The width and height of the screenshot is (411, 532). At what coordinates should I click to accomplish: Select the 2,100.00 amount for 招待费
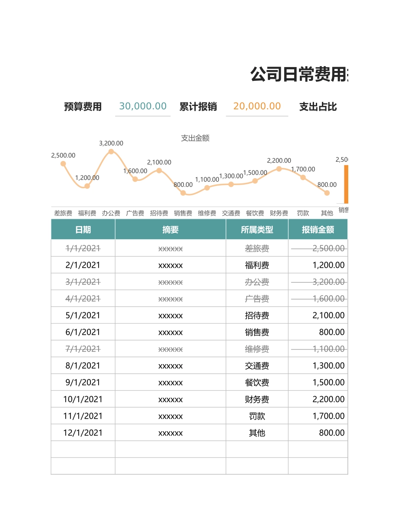point(328,315)
